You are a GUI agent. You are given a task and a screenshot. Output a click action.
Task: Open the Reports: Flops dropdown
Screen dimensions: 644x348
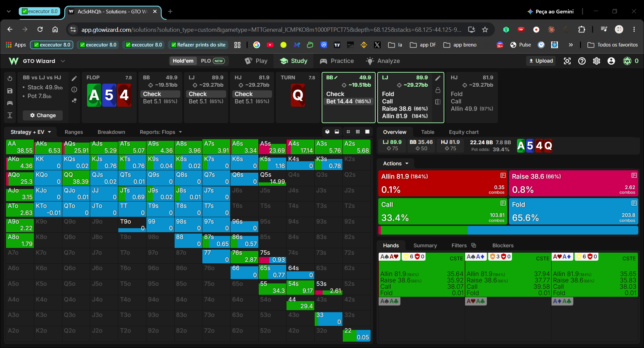click(161, 132)
